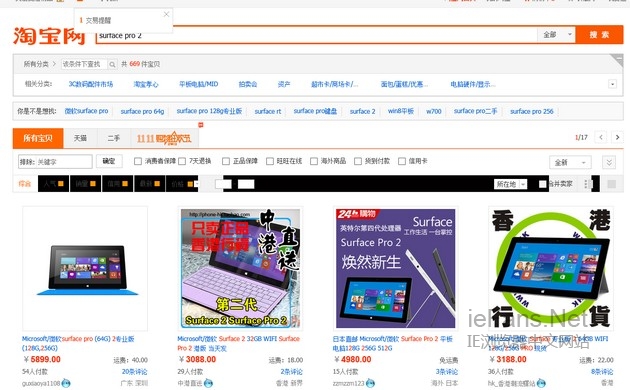Close the 交易提醒 popup

(x=166, y=14)
